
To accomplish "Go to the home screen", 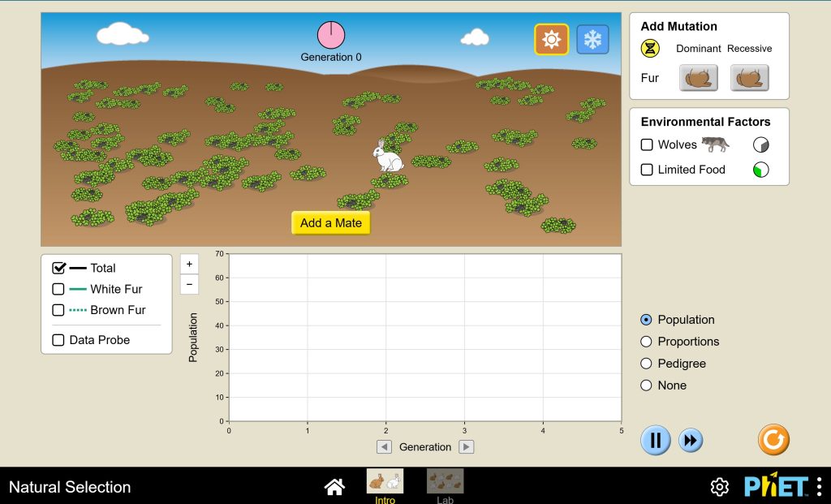I will tap(334, 486).
